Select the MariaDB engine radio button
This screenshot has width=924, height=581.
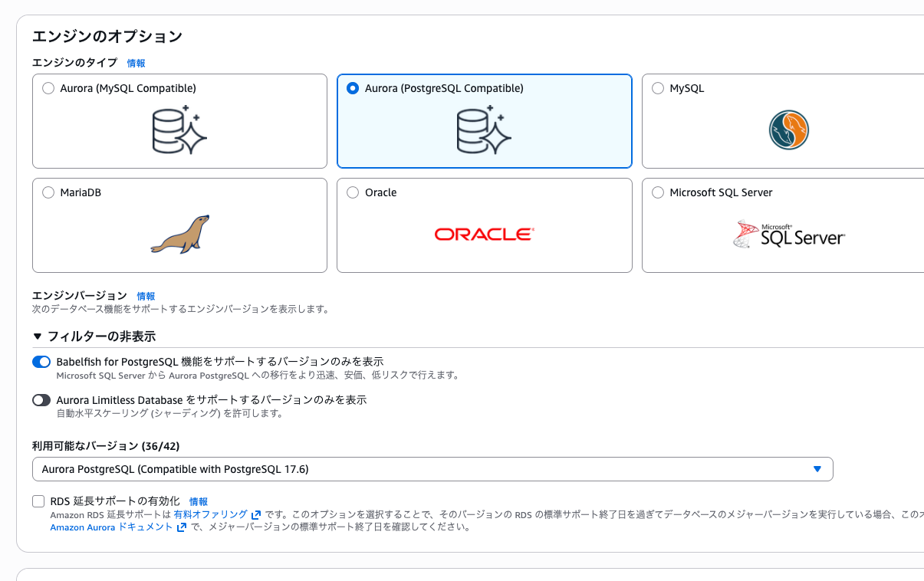(48, 192)
